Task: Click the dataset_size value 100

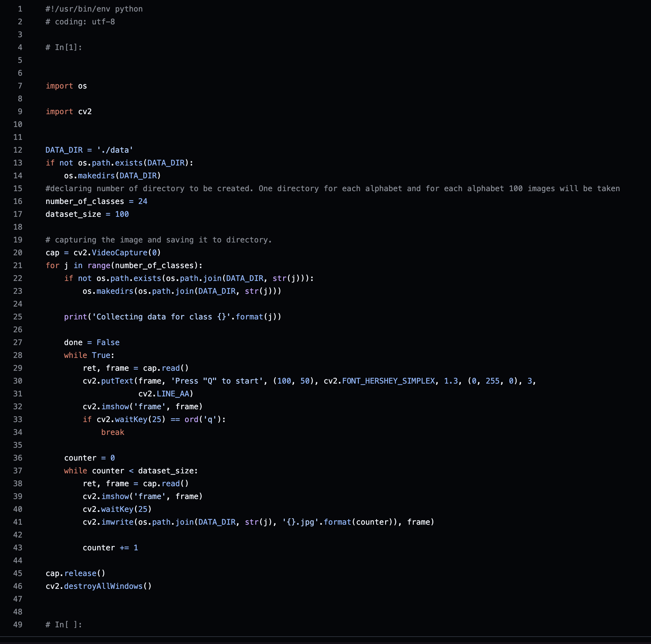Action: coord(122,214)
